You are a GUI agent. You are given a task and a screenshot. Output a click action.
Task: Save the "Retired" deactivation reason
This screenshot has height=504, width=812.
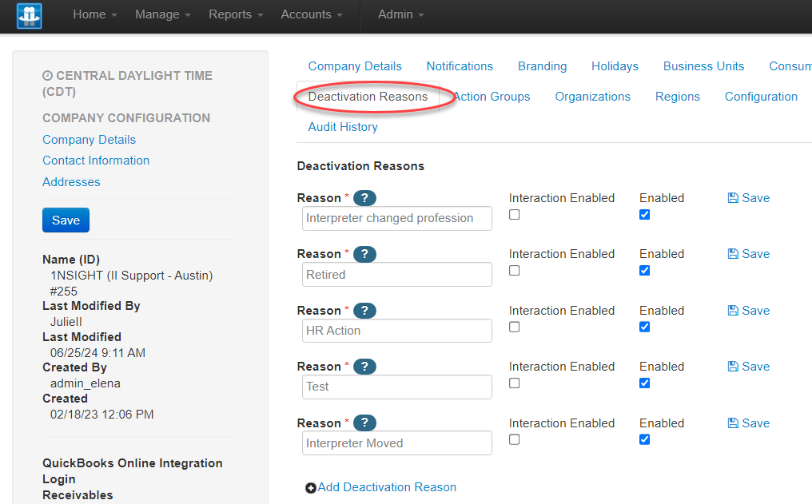tap(748, 253)
